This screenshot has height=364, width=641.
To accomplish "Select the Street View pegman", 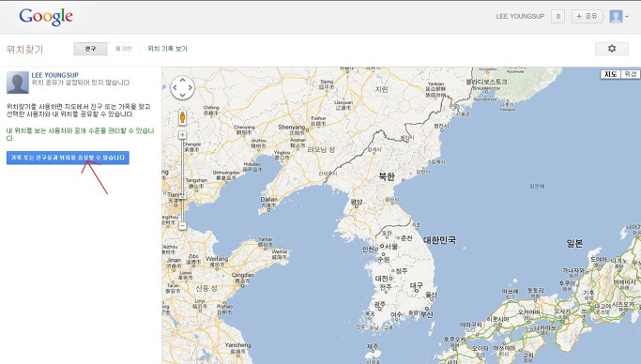I will pyautogui.click(x=182, y=117).
